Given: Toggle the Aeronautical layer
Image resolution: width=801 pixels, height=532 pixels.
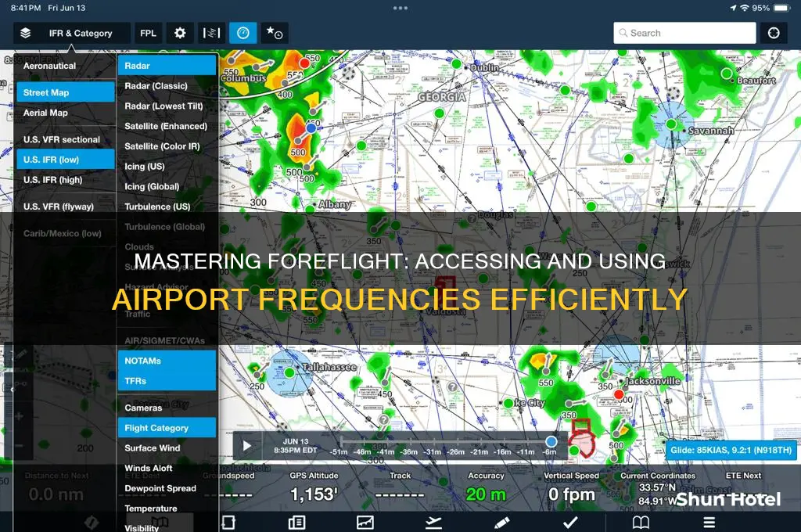Looking at the screenshot, I should [x=65, y=66].
